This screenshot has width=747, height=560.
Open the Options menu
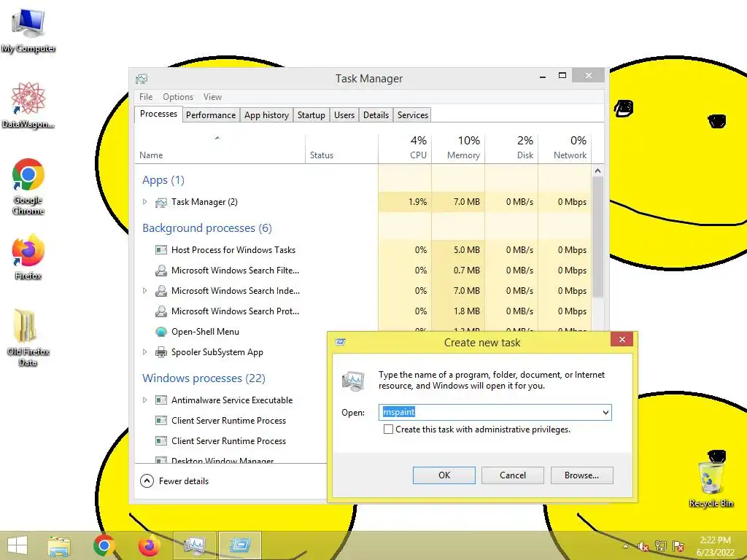178,97
